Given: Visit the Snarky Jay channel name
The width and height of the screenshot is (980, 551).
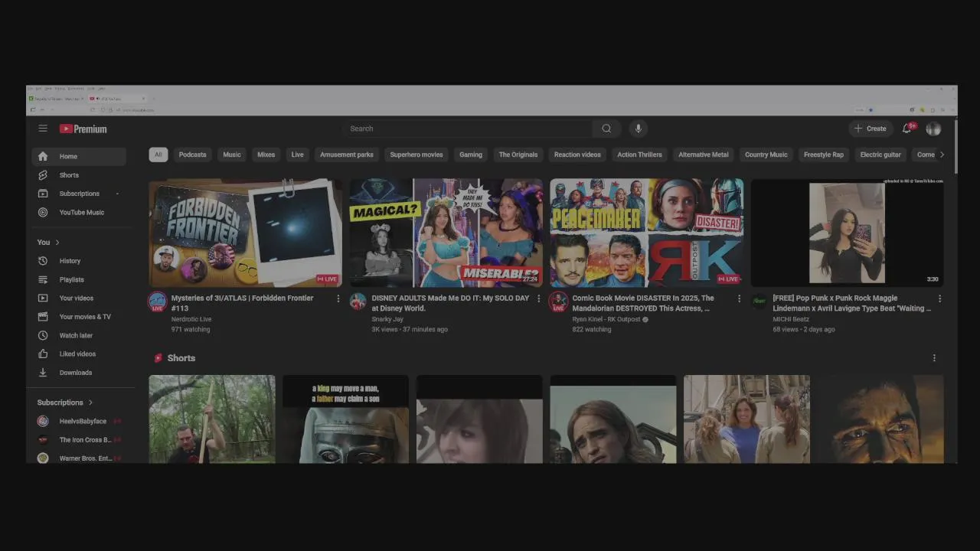Looking at the screenshot, I should (x=387, y=319).
